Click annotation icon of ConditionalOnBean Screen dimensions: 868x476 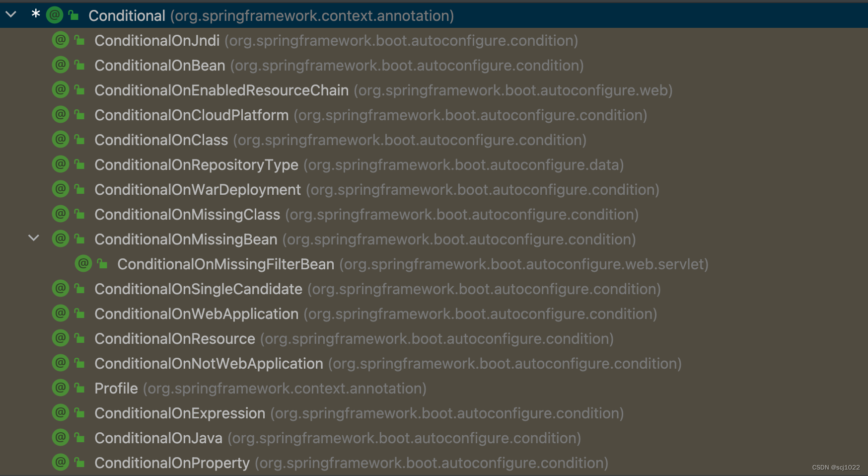click(x=61, y=65)
